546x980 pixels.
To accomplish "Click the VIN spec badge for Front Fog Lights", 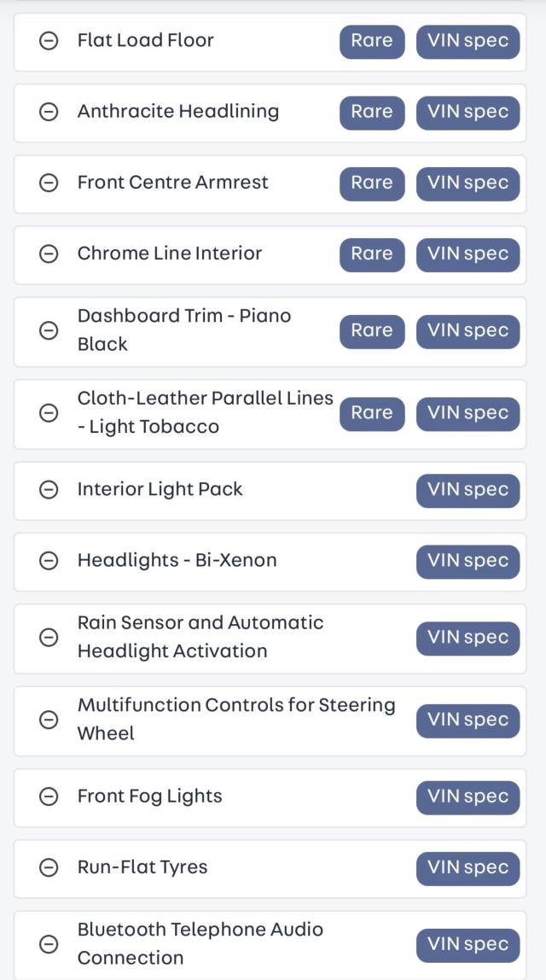I will 468,797.
